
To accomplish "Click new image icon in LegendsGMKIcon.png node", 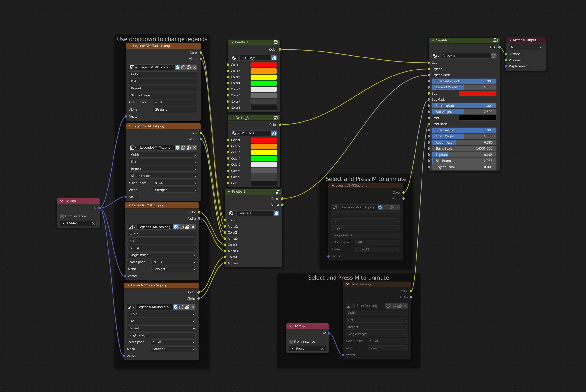I will pyautogui.click(x=182, y=227).
